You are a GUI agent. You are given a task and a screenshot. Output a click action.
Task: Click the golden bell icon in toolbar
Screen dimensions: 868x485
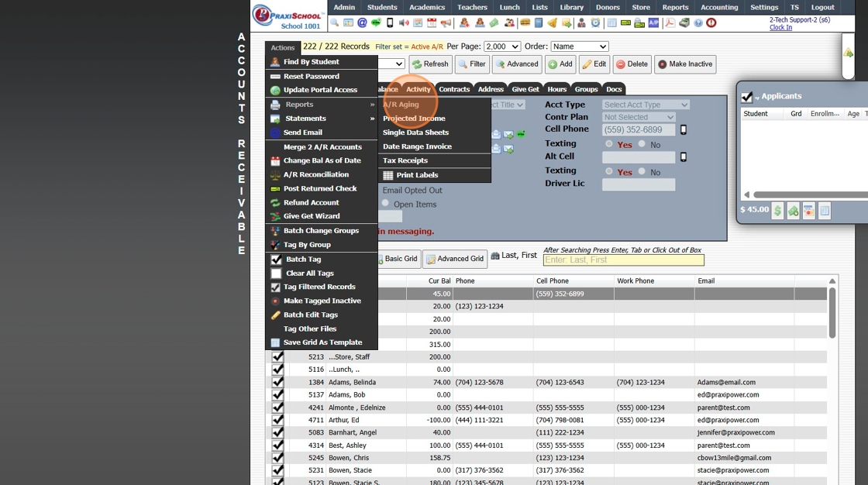[x=552, y=22]
